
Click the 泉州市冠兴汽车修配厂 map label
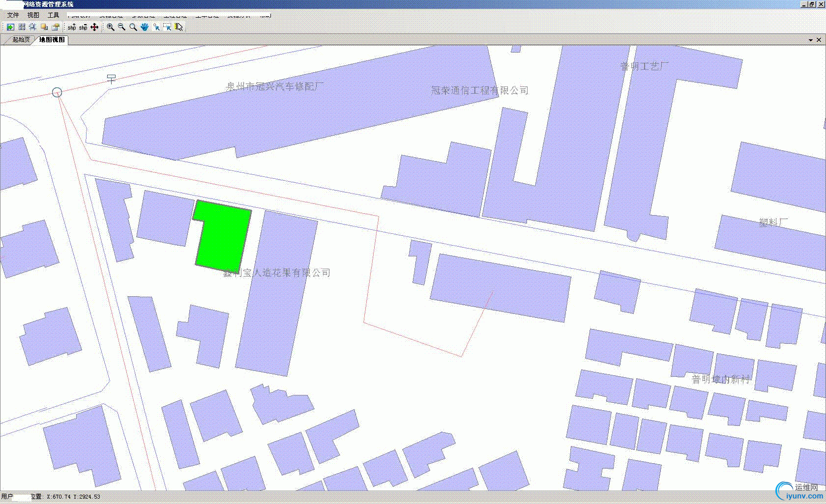coord(274,86)
